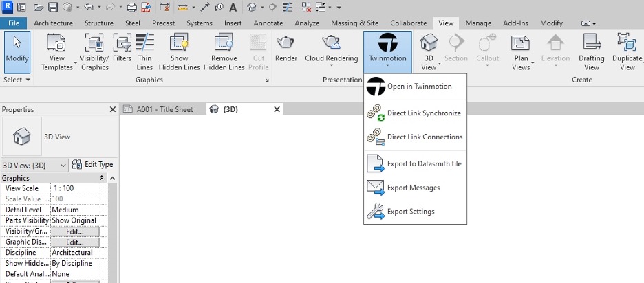
Task: Click the Edit Type button
Action: tap(93, 165)
